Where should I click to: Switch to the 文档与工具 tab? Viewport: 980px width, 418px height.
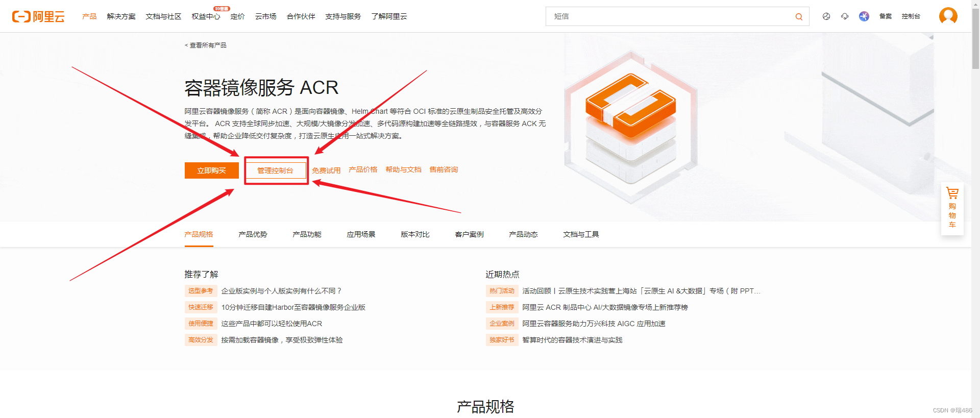click(581, 234)
